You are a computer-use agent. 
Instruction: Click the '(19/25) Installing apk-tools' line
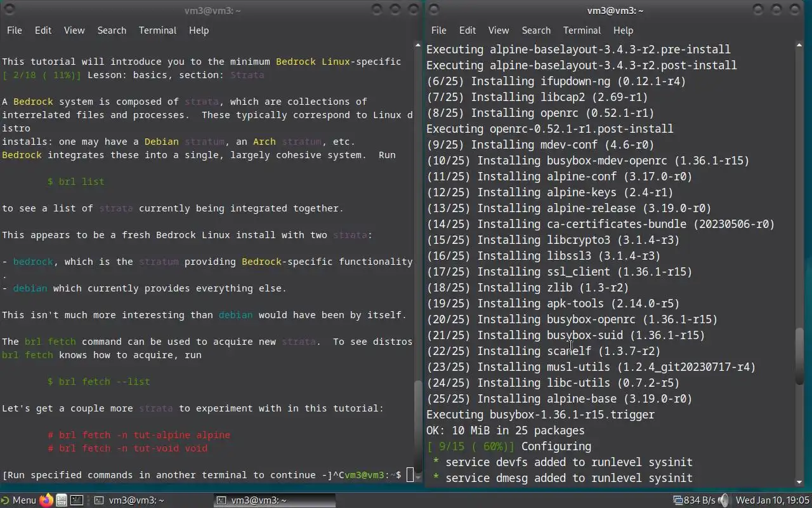(553, 304)
